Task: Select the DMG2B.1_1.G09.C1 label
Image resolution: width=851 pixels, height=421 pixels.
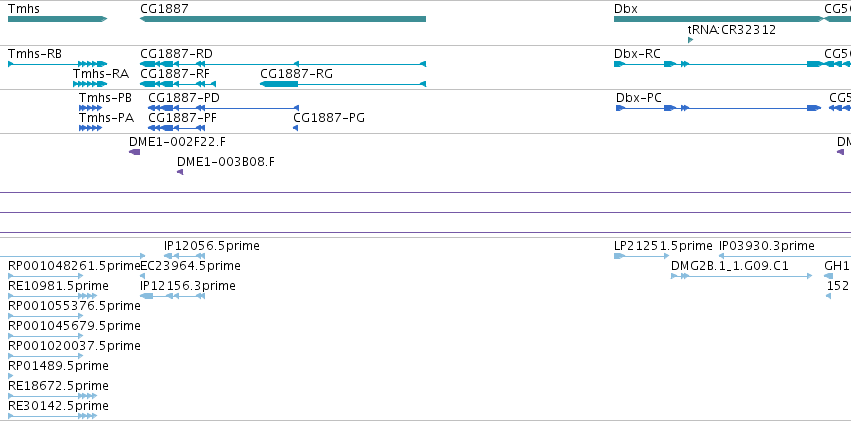Action: 730,266
